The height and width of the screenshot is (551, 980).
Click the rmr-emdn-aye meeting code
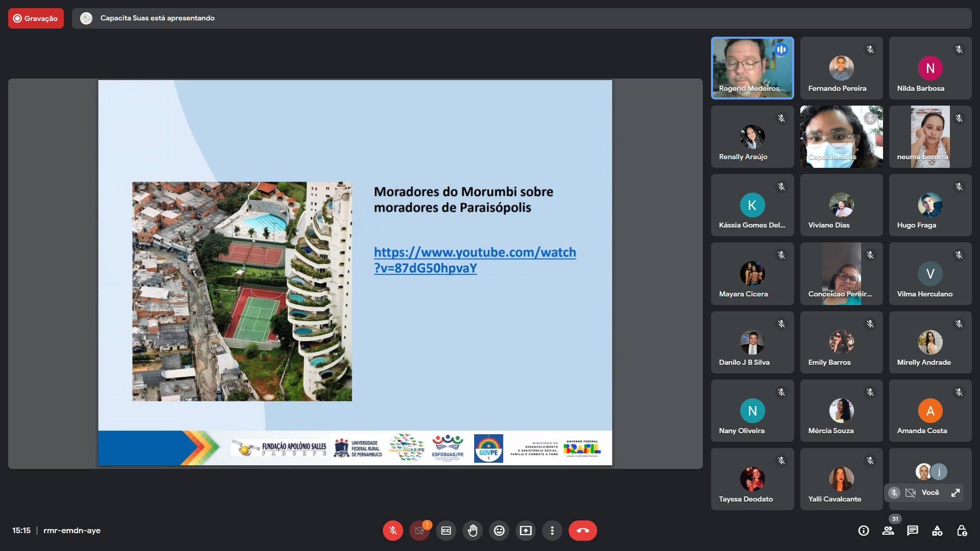72,531
